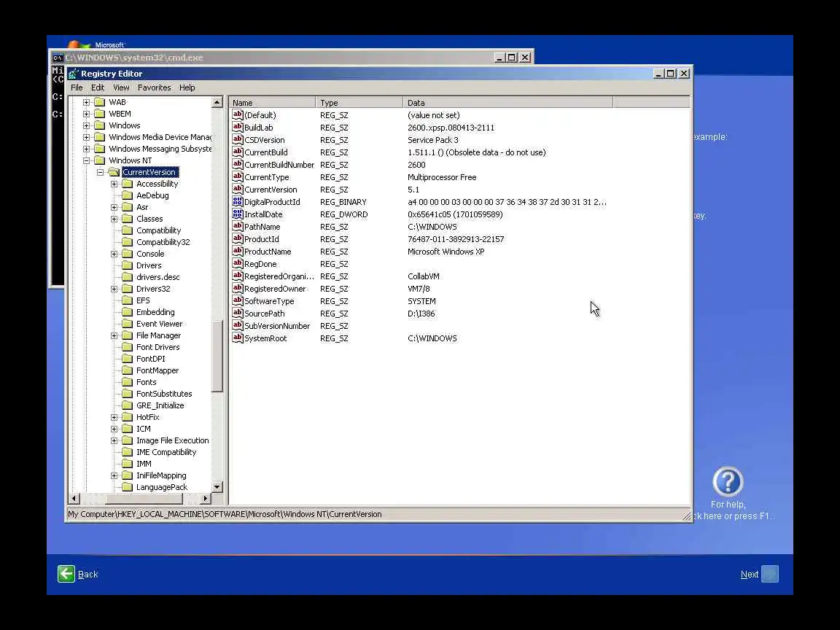Expand the File Manager key
The height and width of the screenshot is (630, 840).
tap(114, 335)
